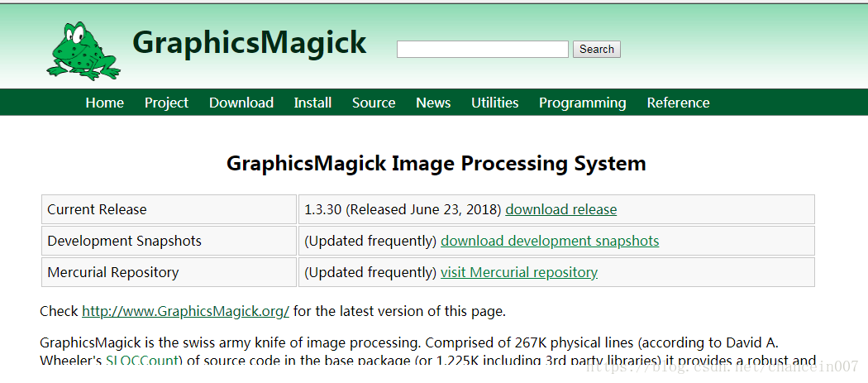
Task: Open the Source menu item
Action: click(374, 103)
